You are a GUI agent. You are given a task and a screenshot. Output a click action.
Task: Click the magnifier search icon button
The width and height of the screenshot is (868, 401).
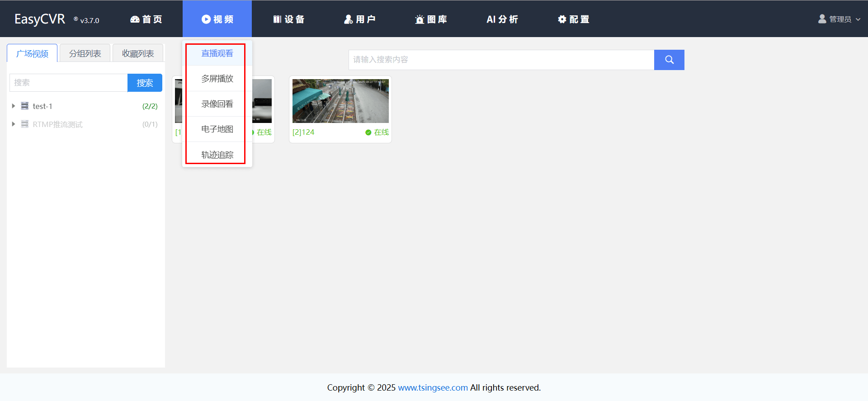(x=669, y=60)
